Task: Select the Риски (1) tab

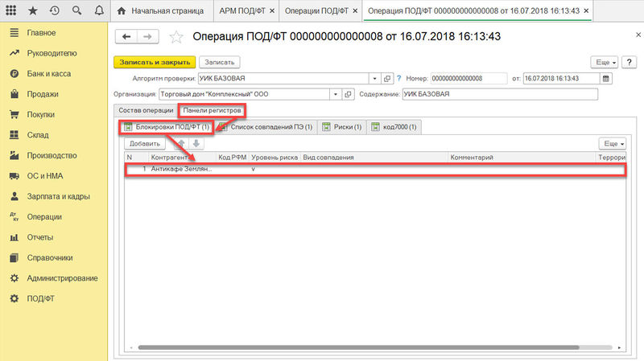Action: (x=343, y=127)
